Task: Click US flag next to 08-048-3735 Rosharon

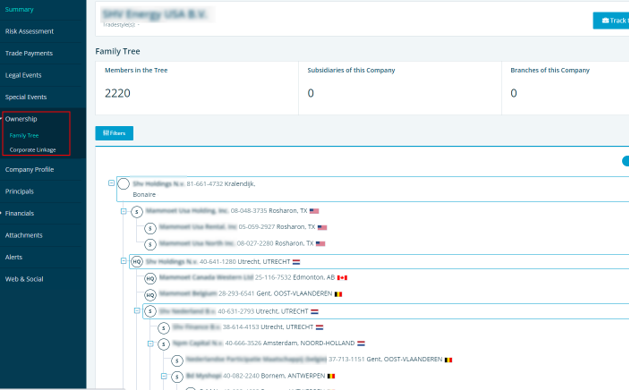Action: coord(314,211)
